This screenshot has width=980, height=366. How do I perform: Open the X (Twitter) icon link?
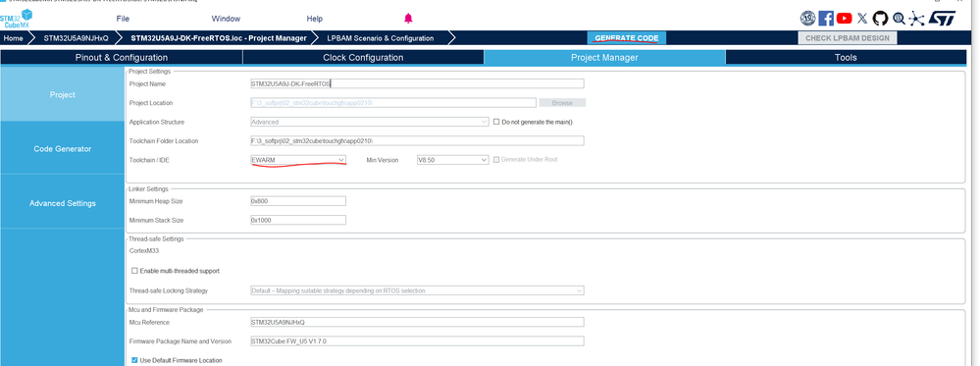(862, 18)
